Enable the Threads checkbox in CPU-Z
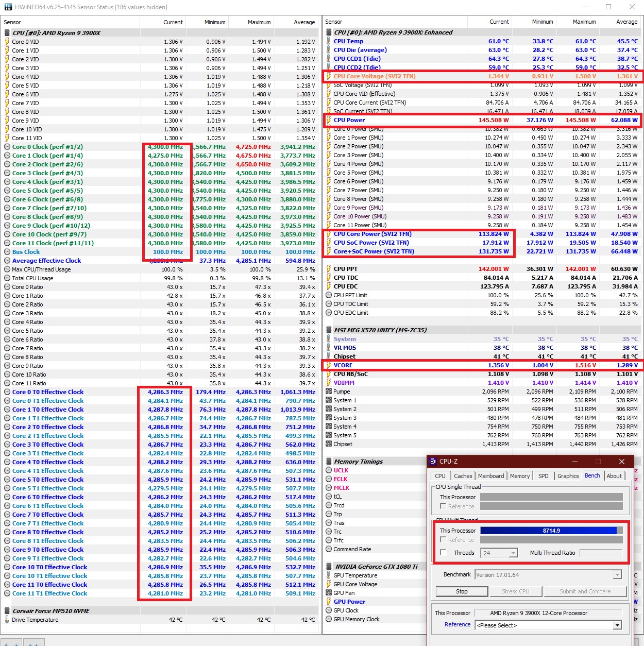 point(443,553)
